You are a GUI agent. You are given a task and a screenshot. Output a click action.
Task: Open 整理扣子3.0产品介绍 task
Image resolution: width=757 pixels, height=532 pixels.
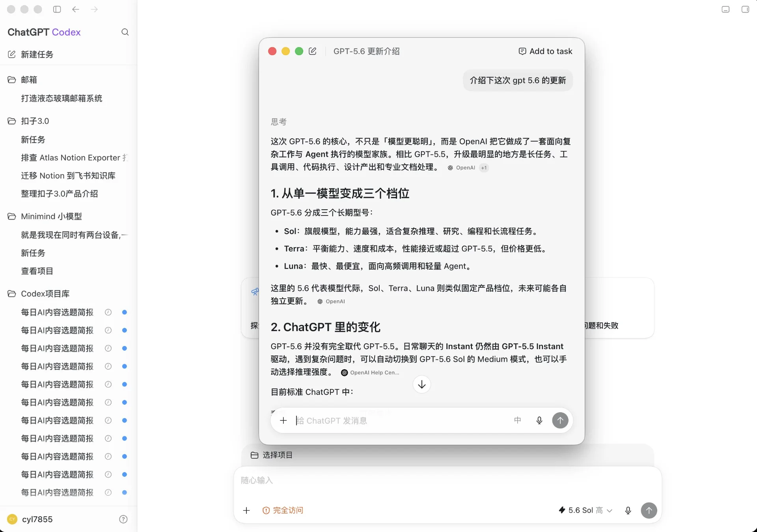click(x=60, y=194)
